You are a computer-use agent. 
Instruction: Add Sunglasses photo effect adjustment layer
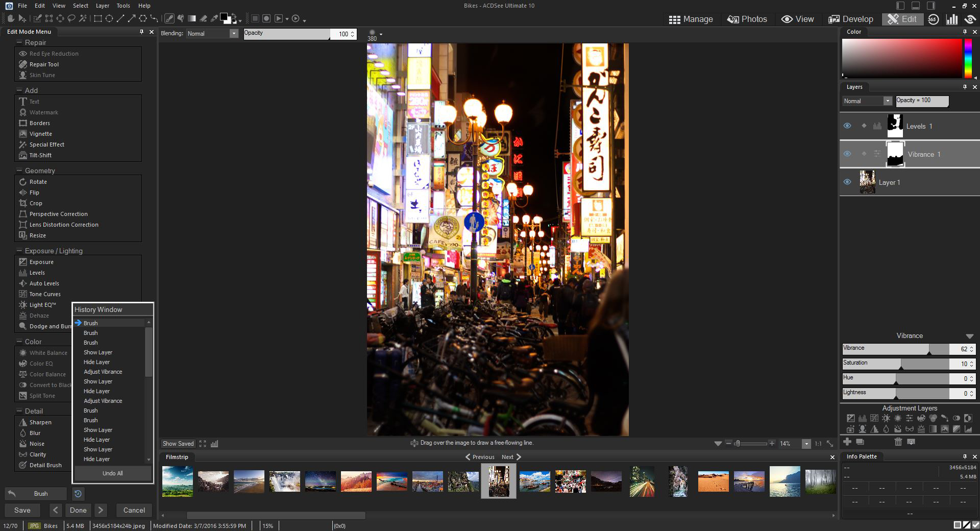(910, 429)
